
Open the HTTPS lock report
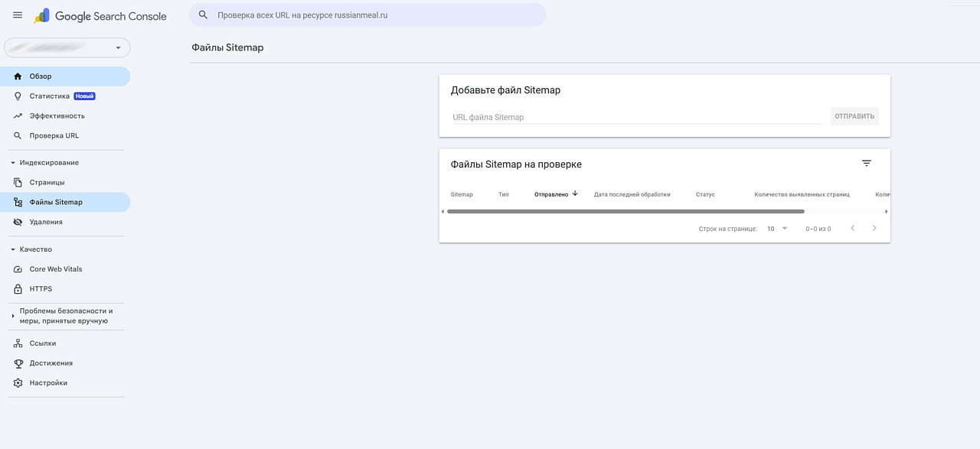[x=41, y=289]
